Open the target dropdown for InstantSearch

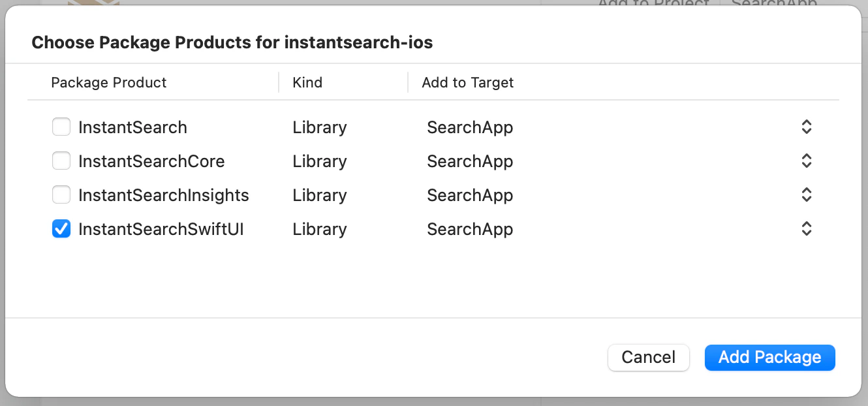806,127
